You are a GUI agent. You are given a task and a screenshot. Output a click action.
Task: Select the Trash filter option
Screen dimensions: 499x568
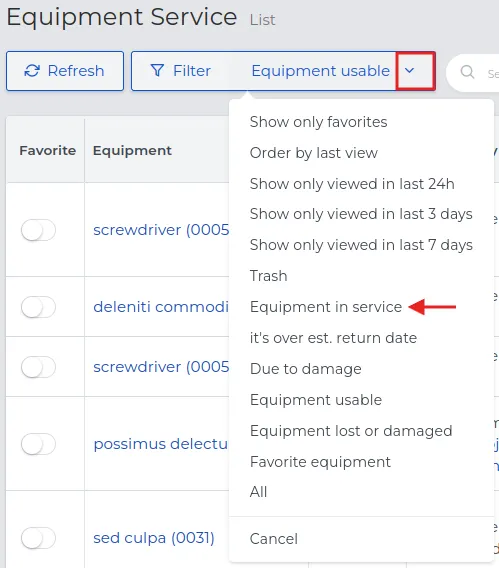[269, 276]
